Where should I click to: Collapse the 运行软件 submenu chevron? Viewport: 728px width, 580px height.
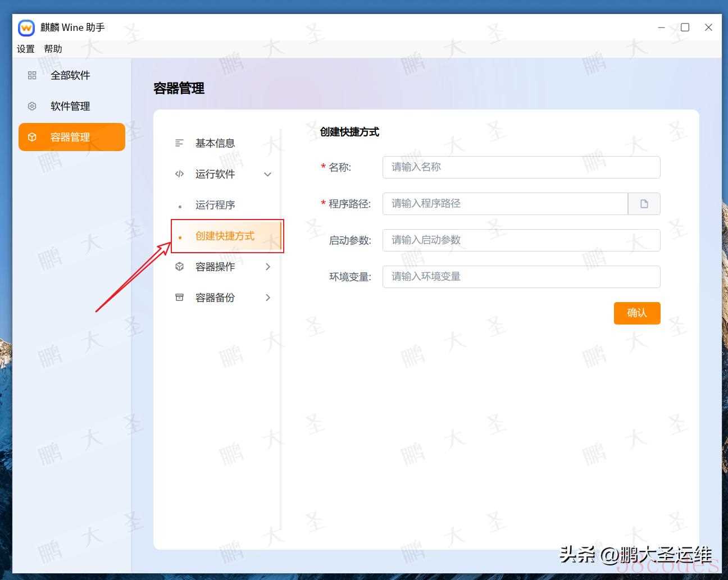coord(267,174)
